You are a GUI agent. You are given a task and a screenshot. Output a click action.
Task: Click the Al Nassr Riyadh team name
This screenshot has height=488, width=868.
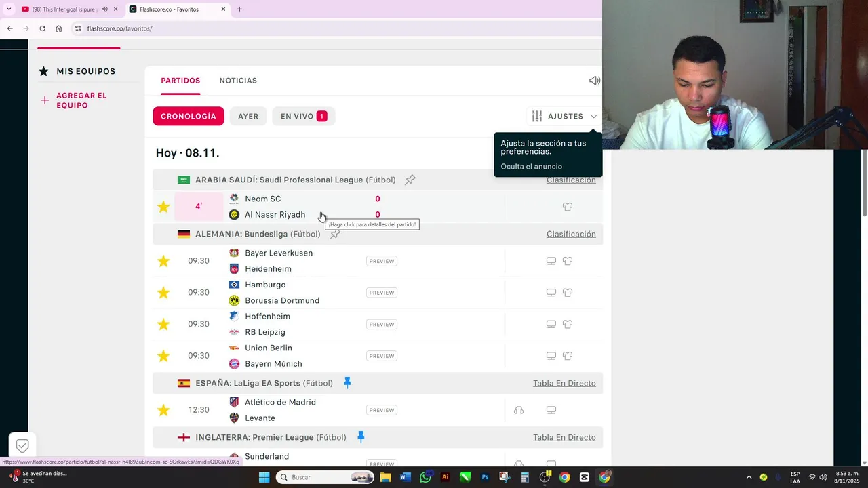tap(275, 215)
